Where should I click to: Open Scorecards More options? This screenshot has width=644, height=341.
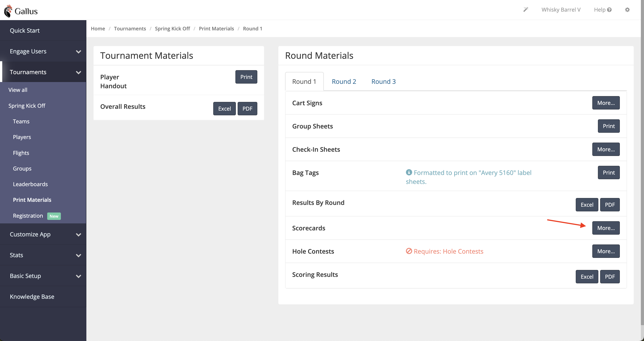606,228
